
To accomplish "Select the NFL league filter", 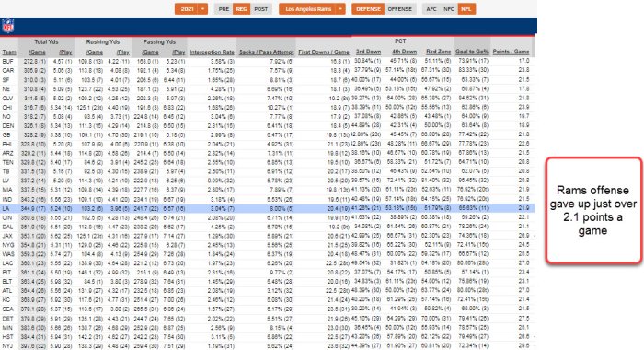I will (x=466, y=9).
